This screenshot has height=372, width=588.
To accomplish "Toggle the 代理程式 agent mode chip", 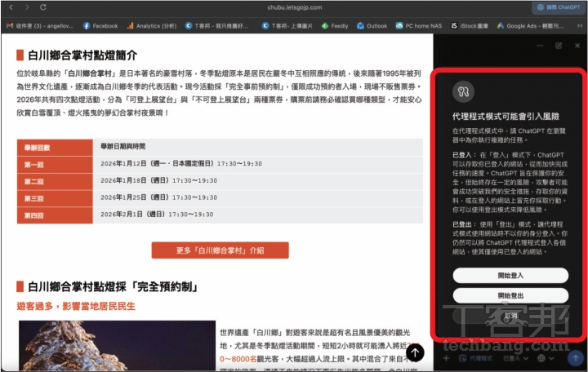I will point(475,358).
